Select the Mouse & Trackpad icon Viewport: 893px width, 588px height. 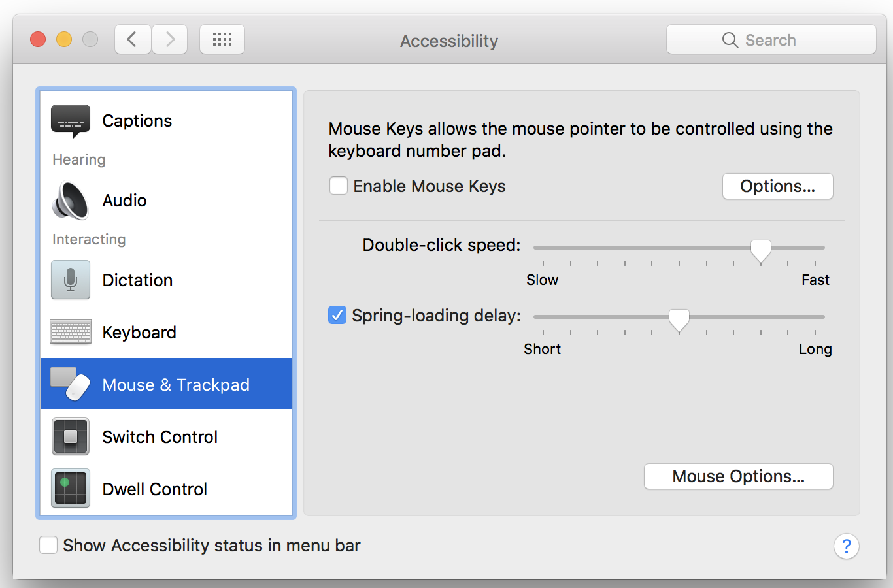coord(71,384)
